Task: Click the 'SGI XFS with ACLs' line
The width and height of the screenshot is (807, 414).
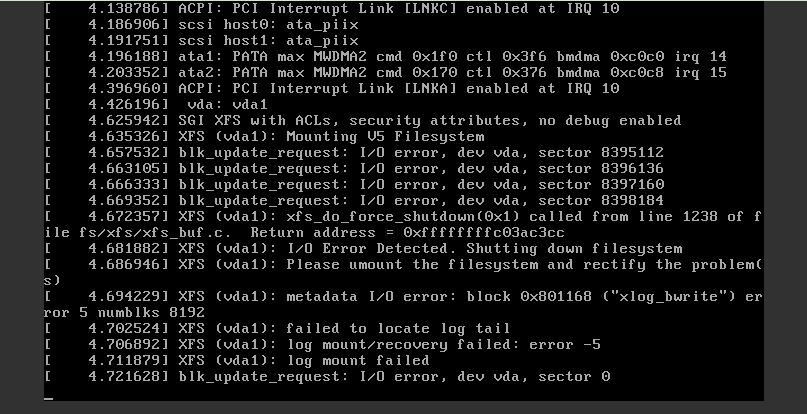Action: (363, 120)
